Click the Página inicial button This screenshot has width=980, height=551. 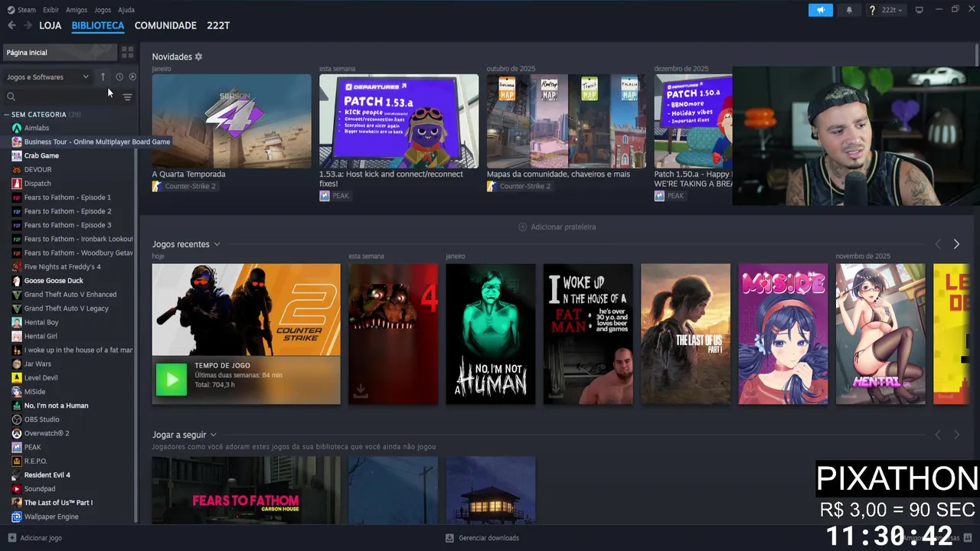click(x=59, y=52)
